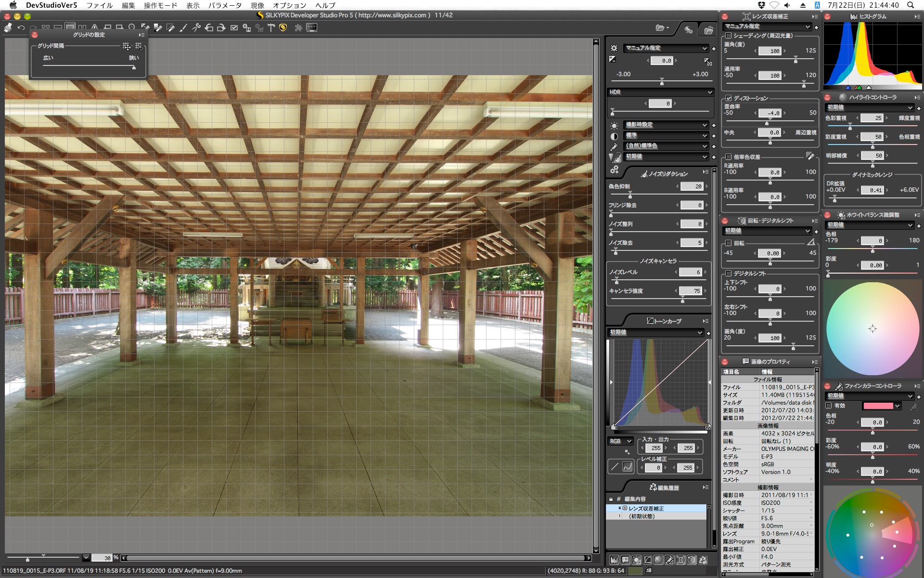
Task: Open the RGB channel dropdown
Action: [620, 441]
